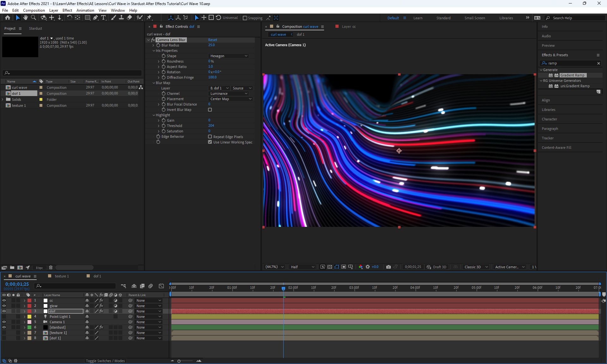Click the red label swatch of cc layer

pos(29,300)
